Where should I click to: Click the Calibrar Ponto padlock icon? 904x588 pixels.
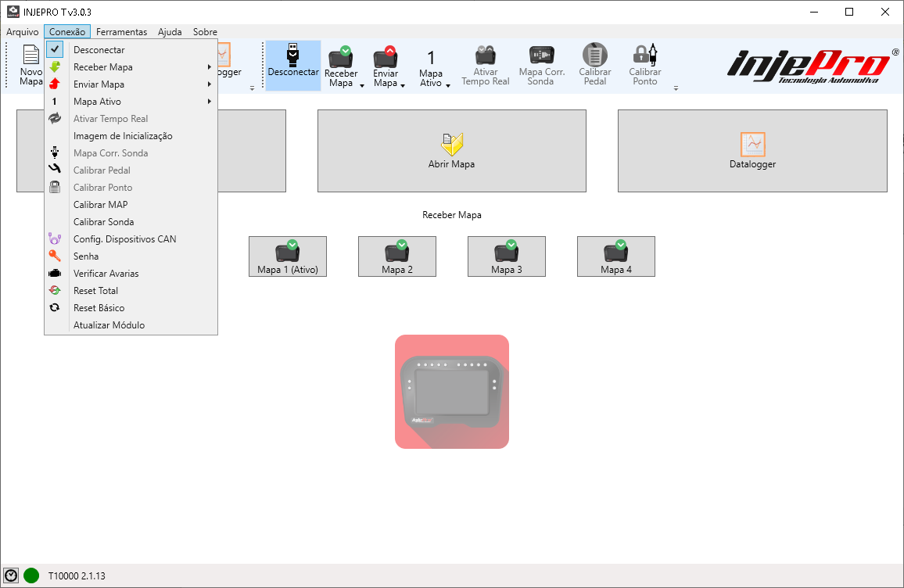pyautogui.click(x=644, y=56)
